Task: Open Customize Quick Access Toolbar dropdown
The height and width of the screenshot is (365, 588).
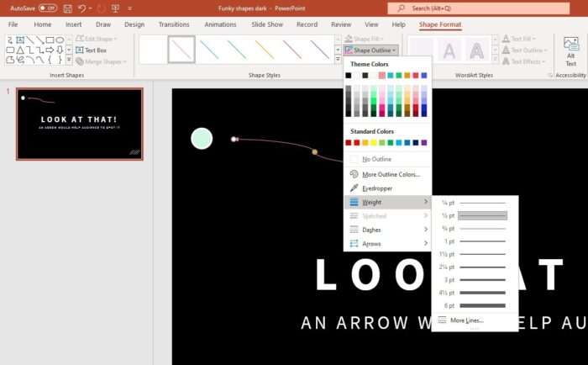Action: (130, 8)
